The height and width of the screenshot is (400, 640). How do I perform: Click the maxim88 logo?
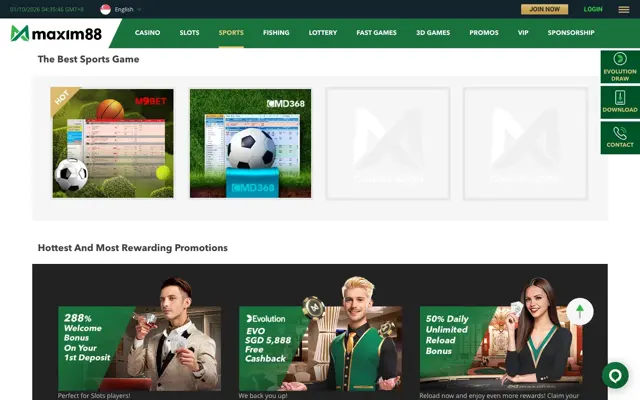[x=56, y=33]
